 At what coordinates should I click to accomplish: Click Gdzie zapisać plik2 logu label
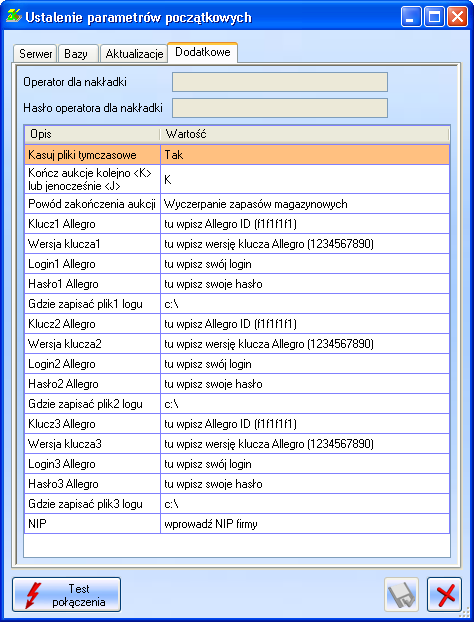point(85,404)
